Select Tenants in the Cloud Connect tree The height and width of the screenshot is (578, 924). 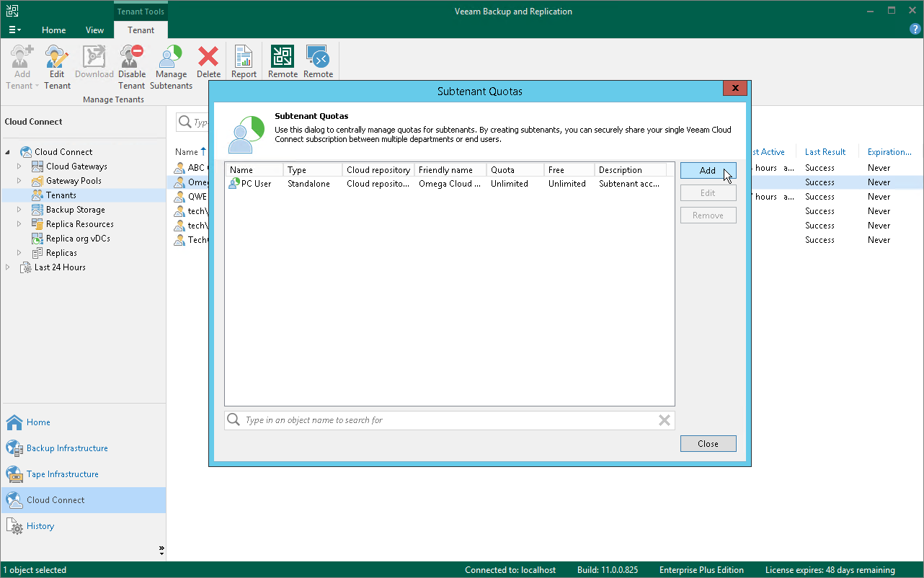(61, 195)
